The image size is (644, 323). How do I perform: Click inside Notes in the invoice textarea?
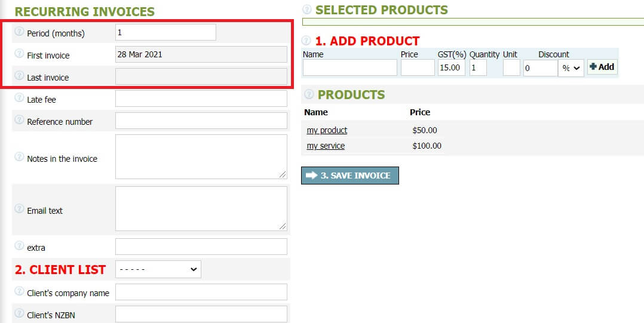coord(201,157)
